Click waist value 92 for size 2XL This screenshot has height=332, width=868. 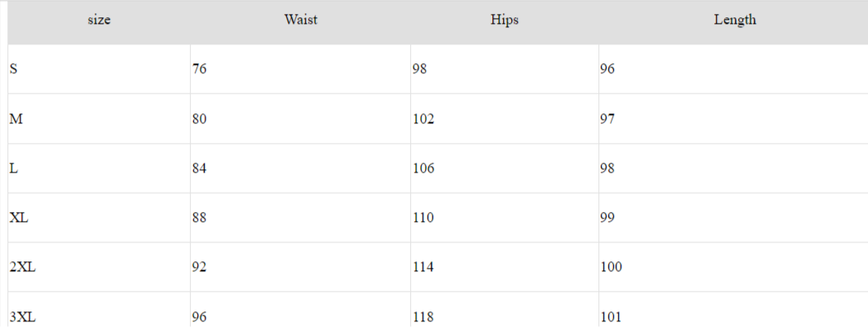tap(199, 267)
